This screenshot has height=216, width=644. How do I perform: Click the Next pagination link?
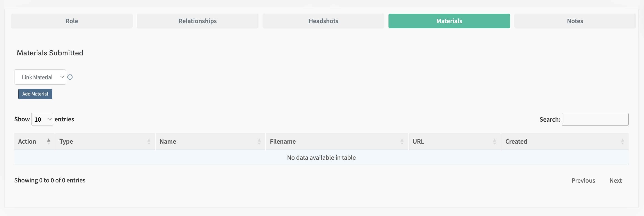point(615,180)
